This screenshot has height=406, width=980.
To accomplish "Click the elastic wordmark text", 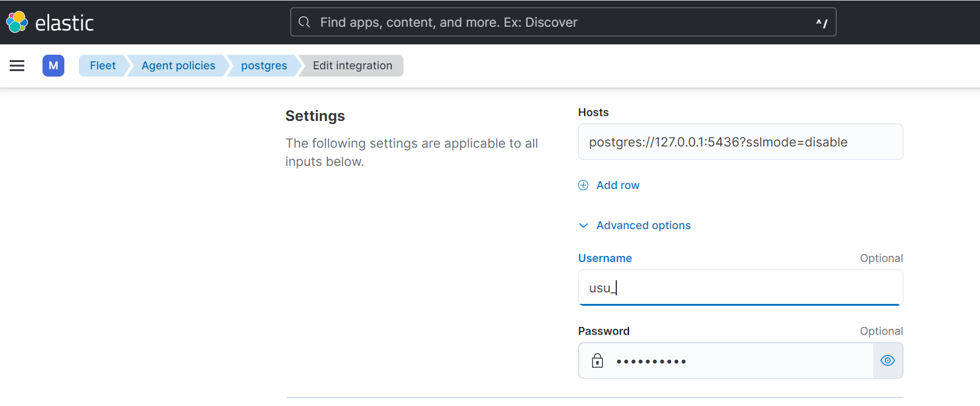I will click(64, 23).
